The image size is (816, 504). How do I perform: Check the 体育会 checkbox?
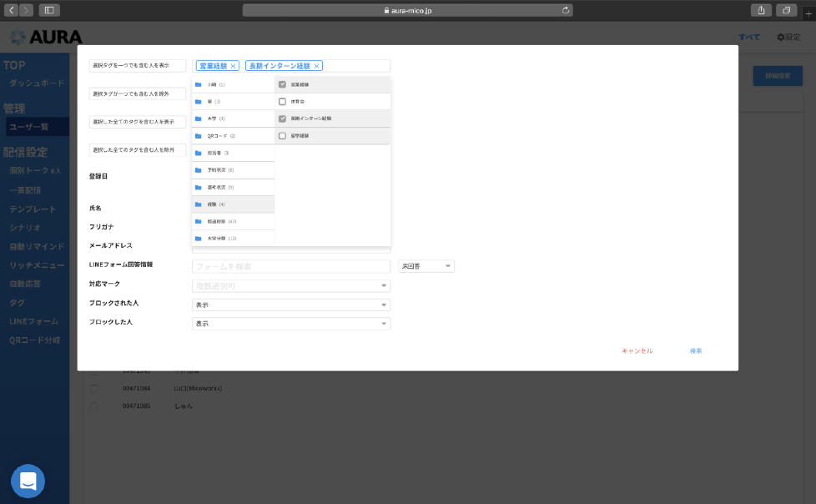[282, 102]
